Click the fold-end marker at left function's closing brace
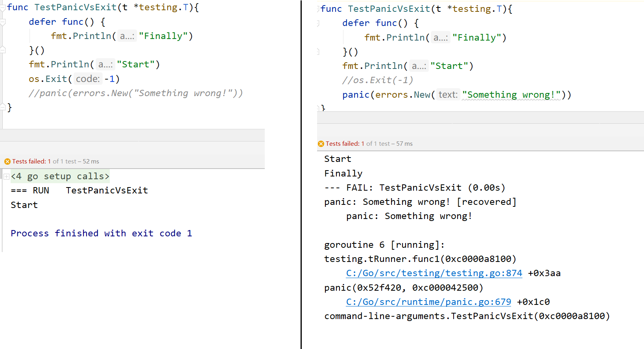Screen dimensions: 644x349 [3, 107]
